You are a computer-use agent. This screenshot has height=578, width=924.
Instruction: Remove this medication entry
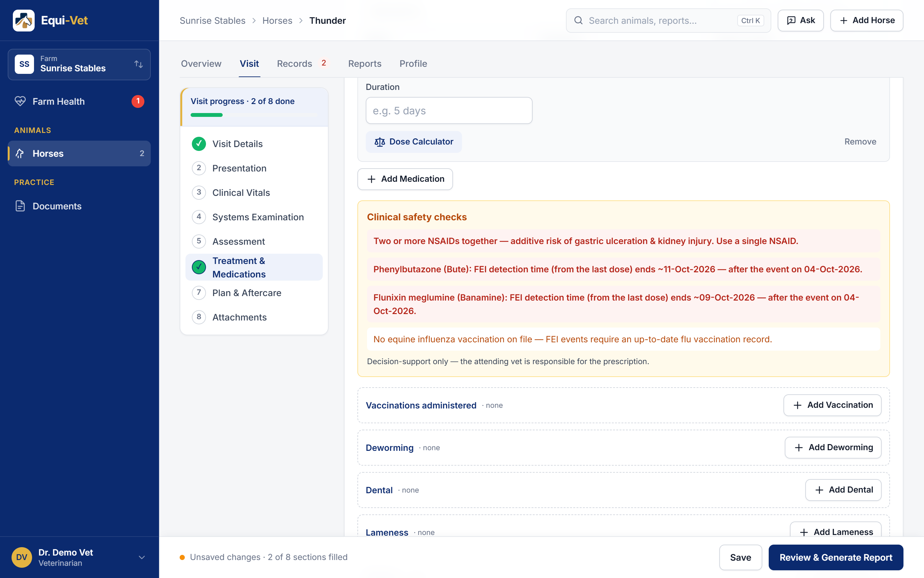coord(860,142)
